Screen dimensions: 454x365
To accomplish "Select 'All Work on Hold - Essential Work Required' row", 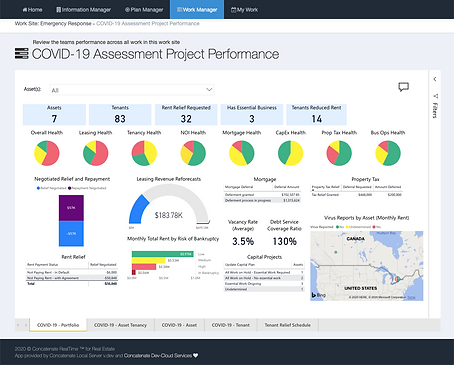I will (x=264, y=272).
